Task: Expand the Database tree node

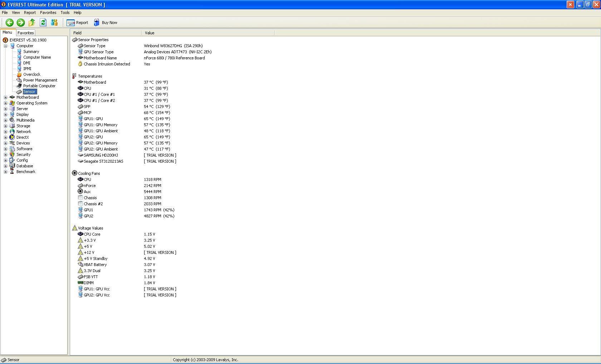Action: coord(6,166)
